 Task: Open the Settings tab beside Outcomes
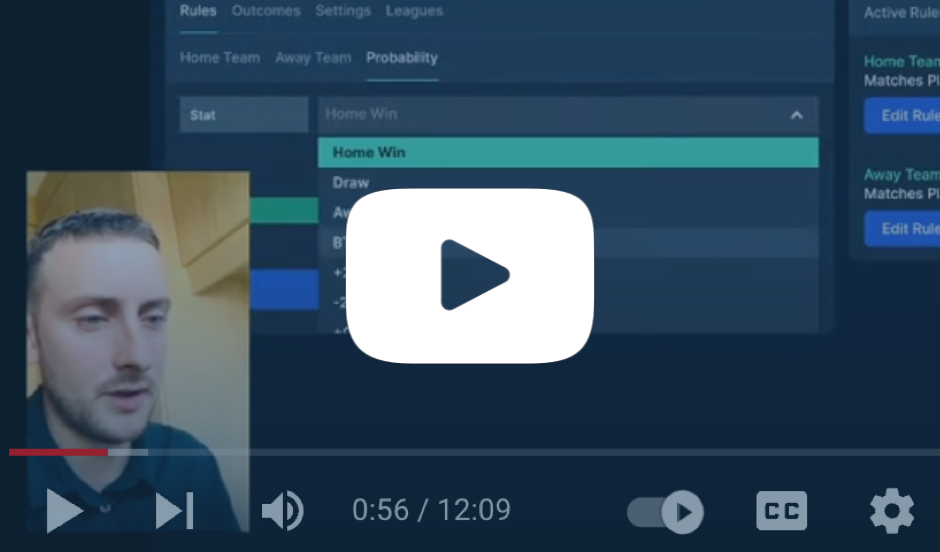point(343,11)
